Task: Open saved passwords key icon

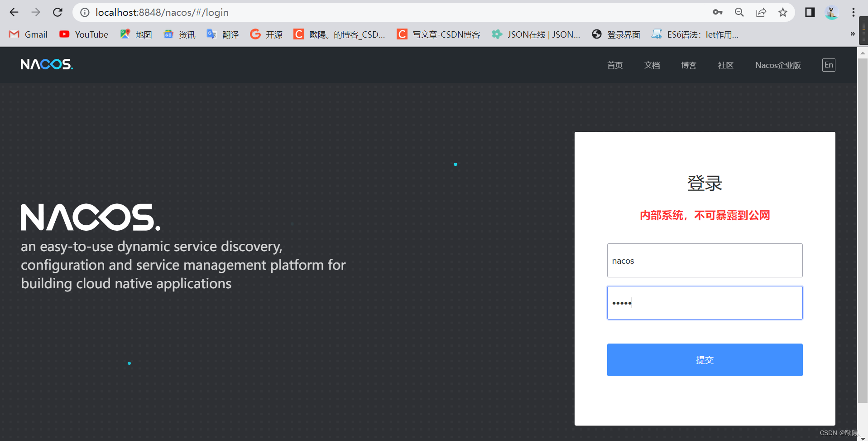Action: (717, 12)
